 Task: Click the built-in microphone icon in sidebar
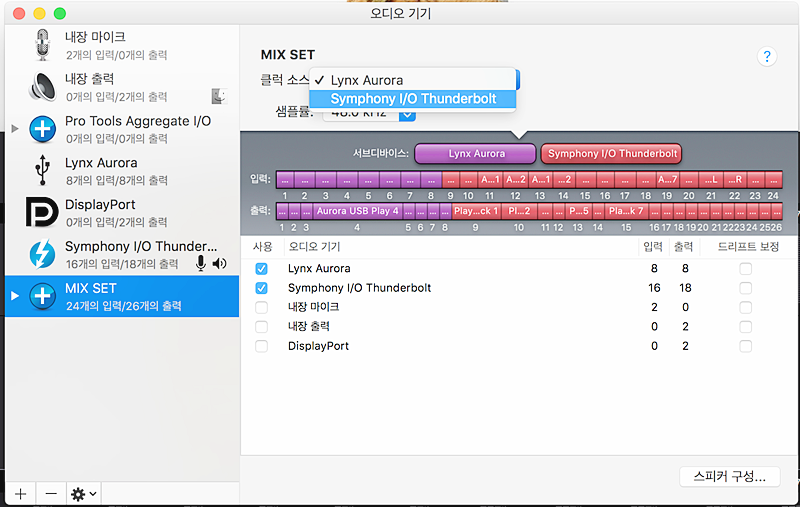pyautogui.click(x=43, y=45)
